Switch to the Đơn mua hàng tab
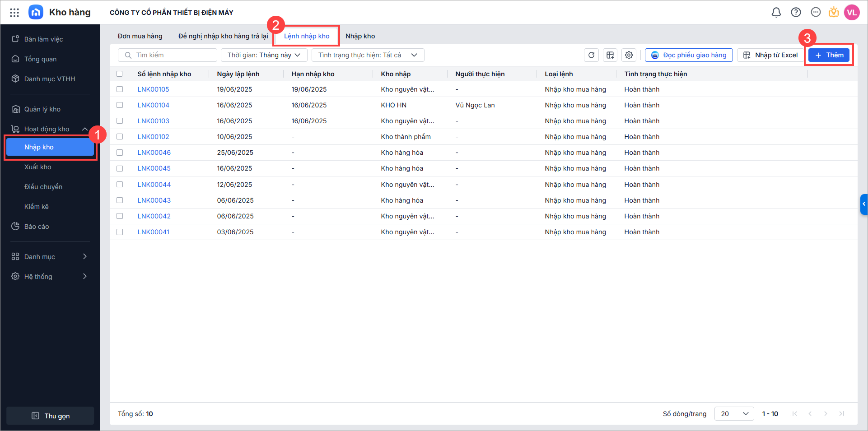 (140, 36)
